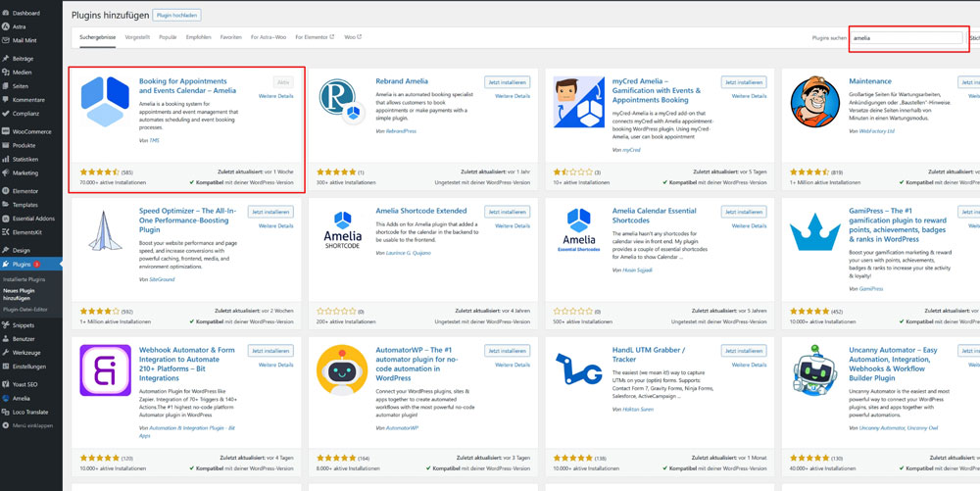Open the Uncanny Automator plugin title
Image resolution: width=980 pixels, height=491 pixels.
893,365
